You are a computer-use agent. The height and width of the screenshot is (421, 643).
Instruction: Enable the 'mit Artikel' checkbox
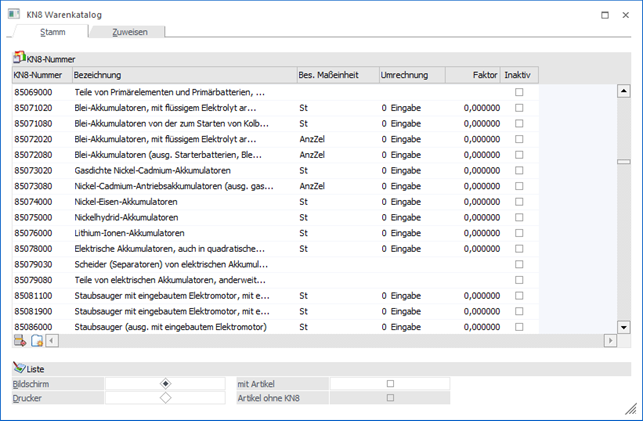point(390,383)
